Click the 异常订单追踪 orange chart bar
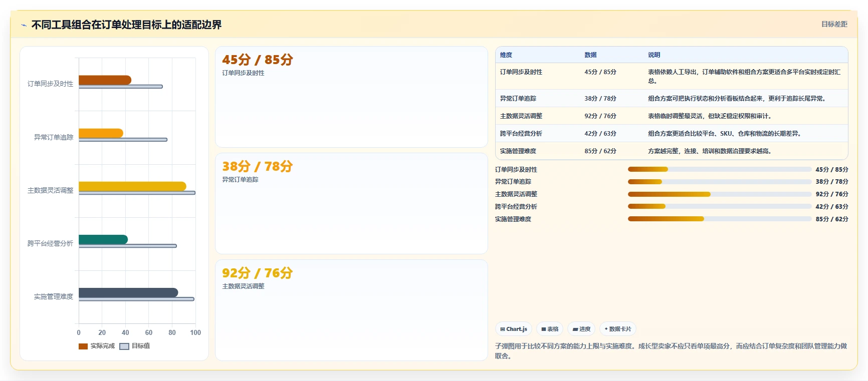Viewport: 868px width, 381px height. (101, 133)
